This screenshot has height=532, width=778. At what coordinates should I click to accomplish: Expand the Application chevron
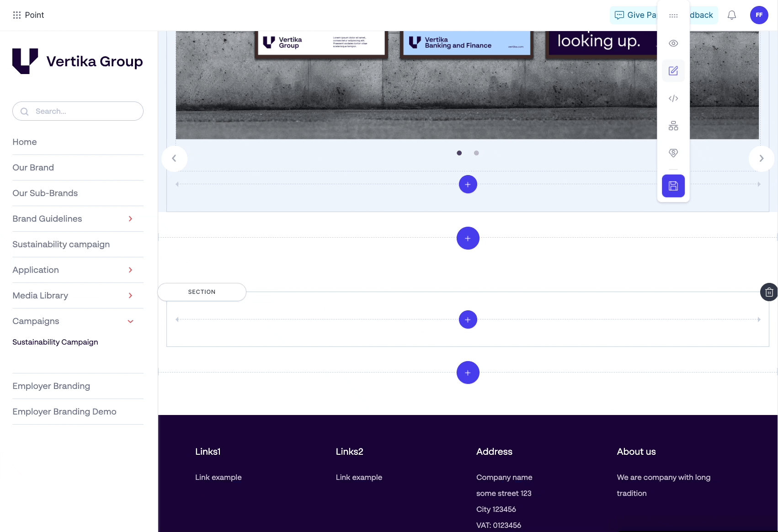(131, 270)
